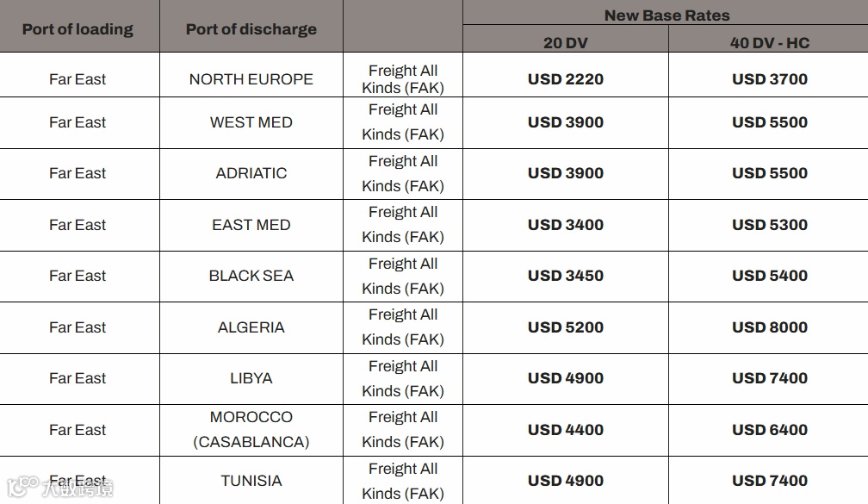Image resolution: width=868 pixels, height=504 pixels.
Task: Click the ADRIATIC destination cell
Action: tap(251, 174)
